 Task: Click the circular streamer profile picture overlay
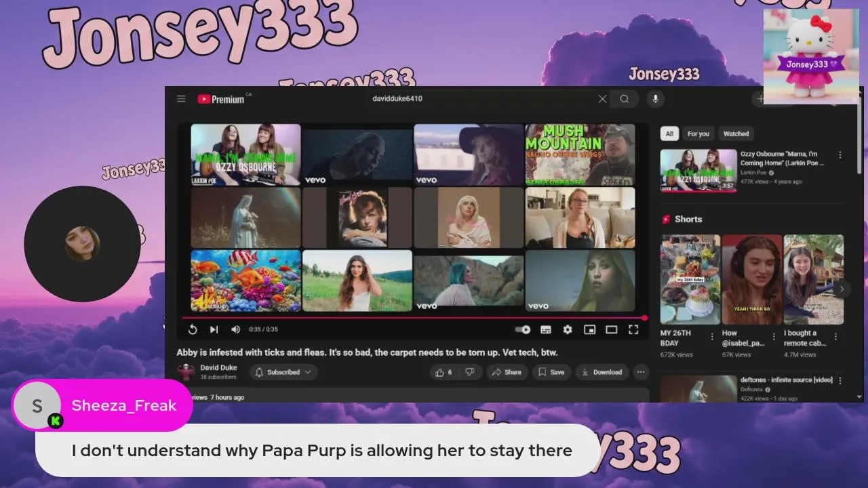pos(82,244)
